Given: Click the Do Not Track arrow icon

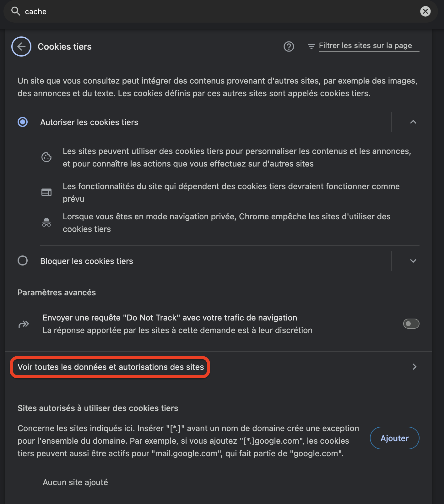Looking at the screenshot, I should pos(24,324).
